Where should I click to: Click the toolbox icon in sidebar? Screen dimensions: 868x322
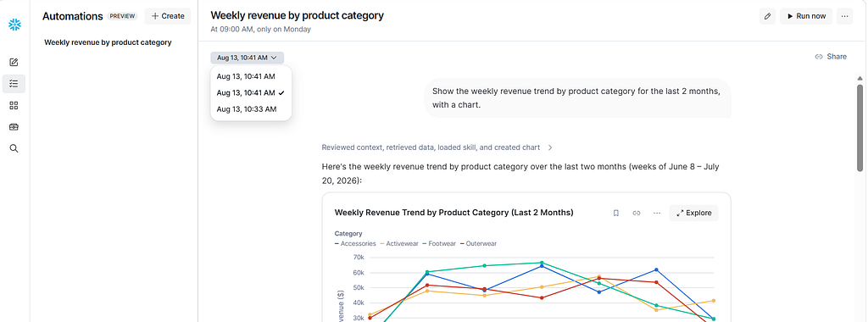(x=14, y=127)
